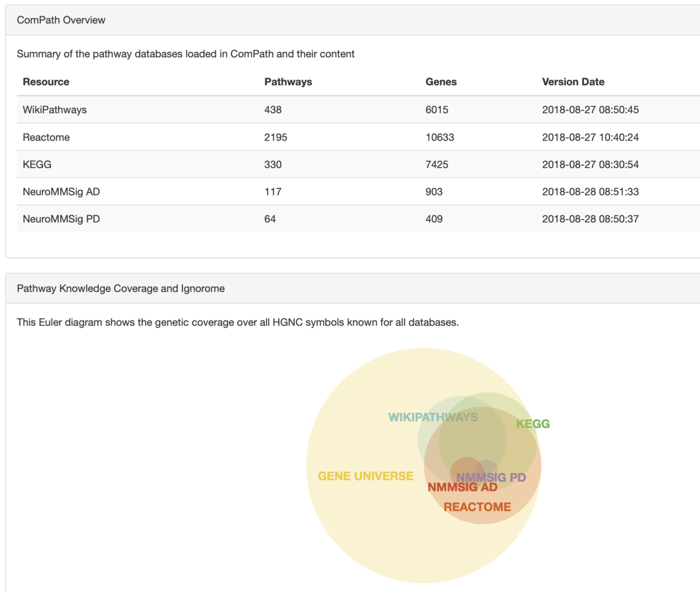Click the ComPath Overview panel heading

(x=61, y=20)
